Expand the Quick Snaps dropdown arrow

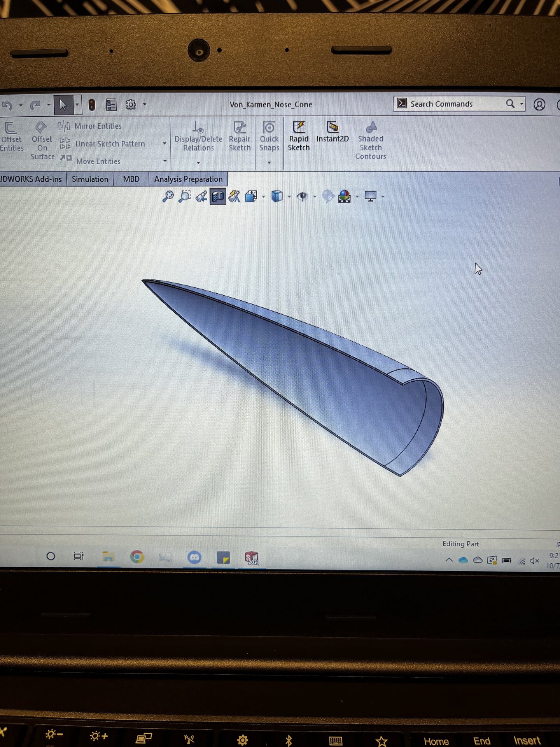[x=269, y=163]
